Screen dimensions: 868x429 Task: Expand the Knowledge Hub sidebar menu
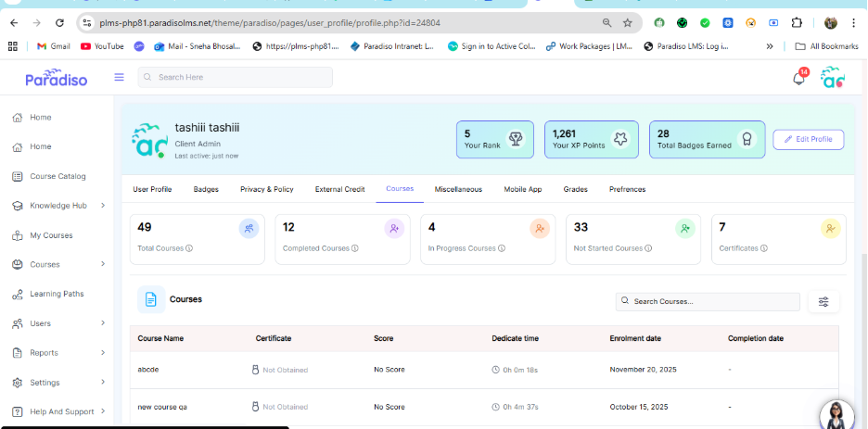102,206
